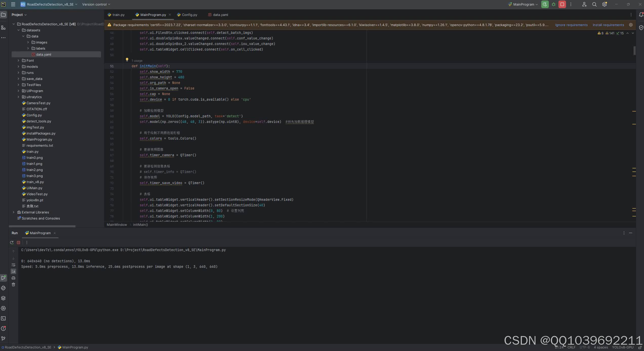
Task: Rerun MainProgram in the Run panel
Action: point(12,243)
